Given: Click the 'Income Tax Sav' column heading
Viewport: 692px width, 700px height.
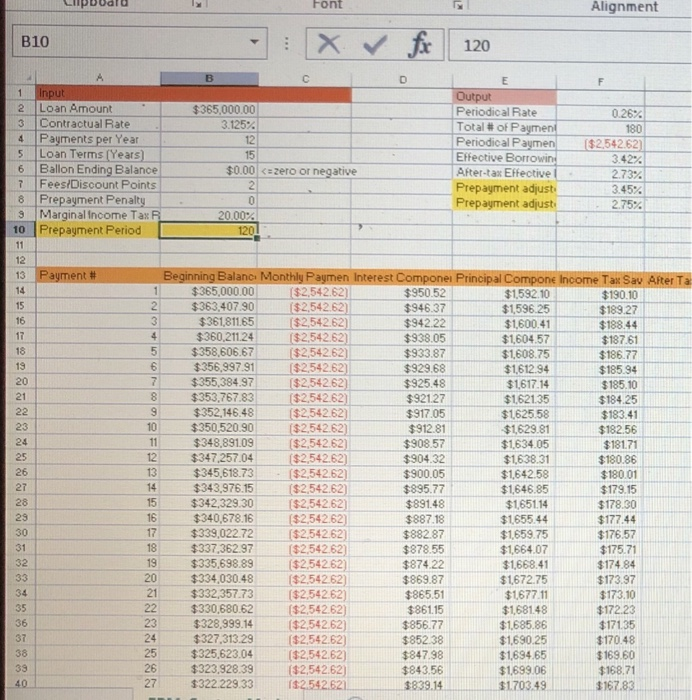Looking at the screenshot, I should [600, 280].
